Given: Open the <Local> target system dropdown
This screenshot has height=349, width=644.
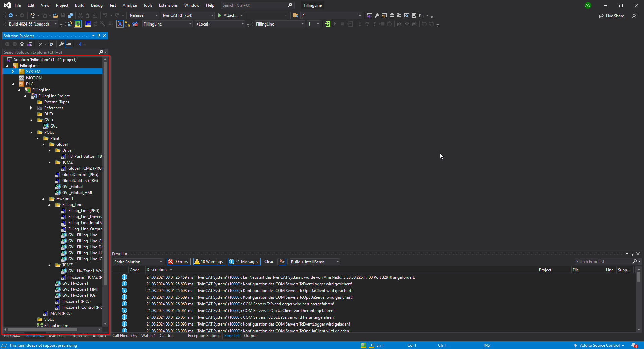Looking at the screenshot, I should [x=220, y=24].
